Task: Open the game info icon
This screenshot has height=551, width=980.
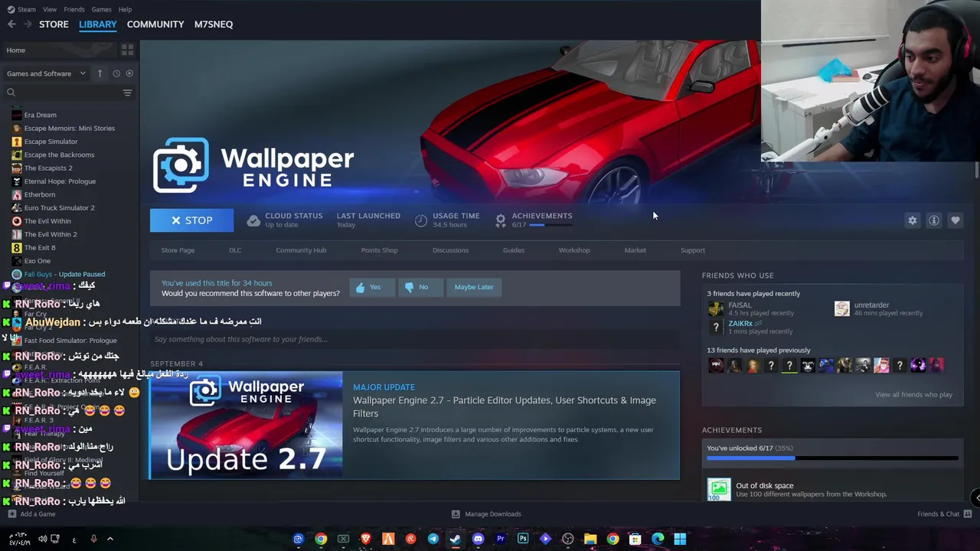Action: pos(933,220)
